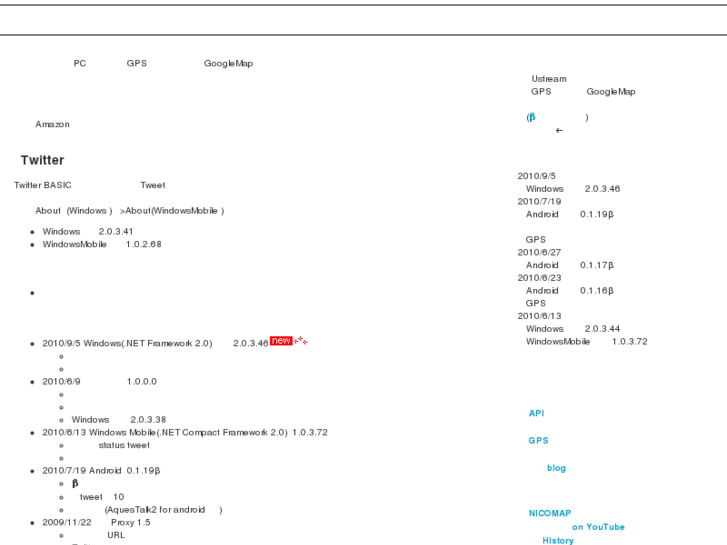Click "(AquesTalk2 for android )" text
This screenshot has height=545, width=727.
tap(164, 510)
